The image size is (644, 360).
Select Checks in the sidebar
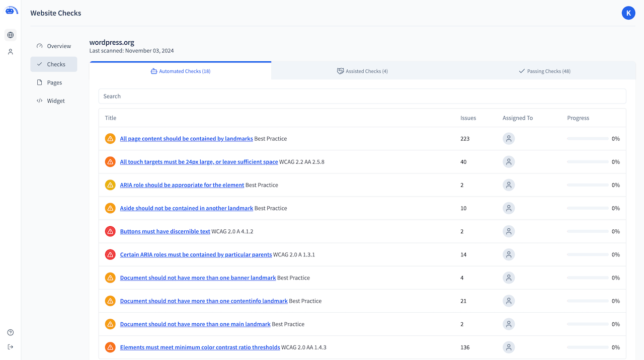coord(56,64)
